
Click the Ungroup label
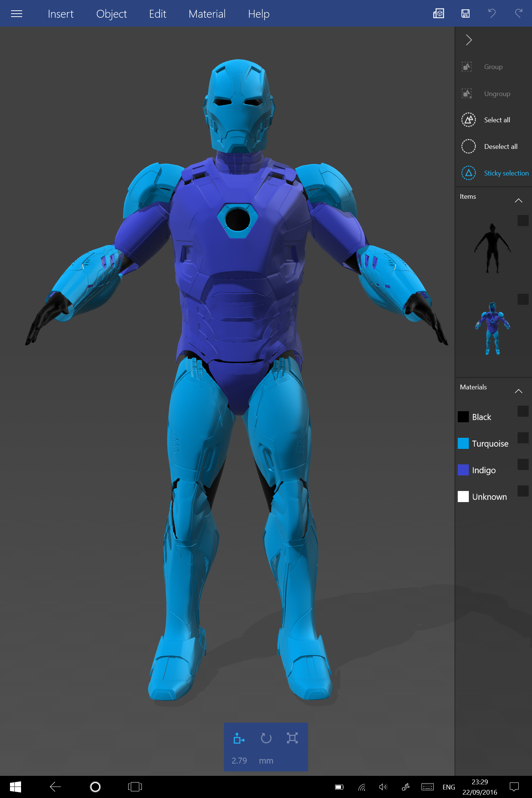click(497, 94)
